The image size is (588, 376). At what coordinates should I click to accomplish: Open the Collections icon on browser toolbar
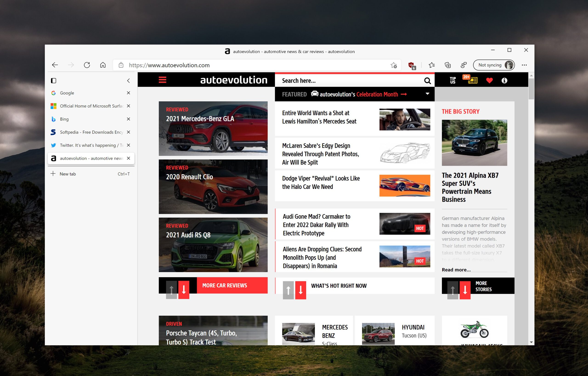[448, 65]
